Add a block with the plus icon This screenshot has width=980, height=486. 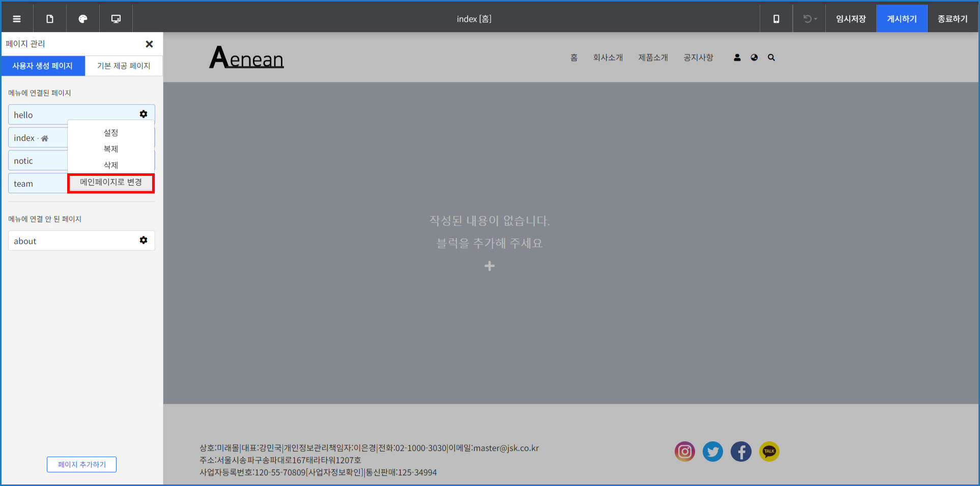tap(489, 266)
